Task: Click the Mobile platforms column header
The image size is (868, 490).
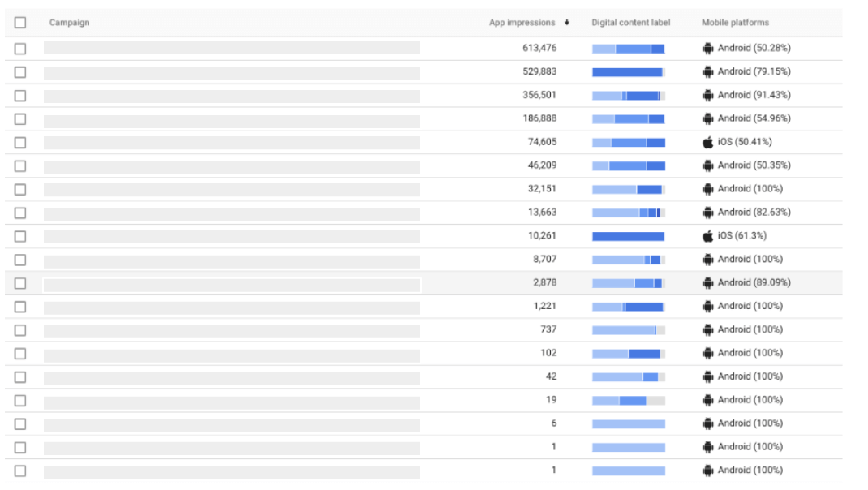Action: [x=735, y=23]
